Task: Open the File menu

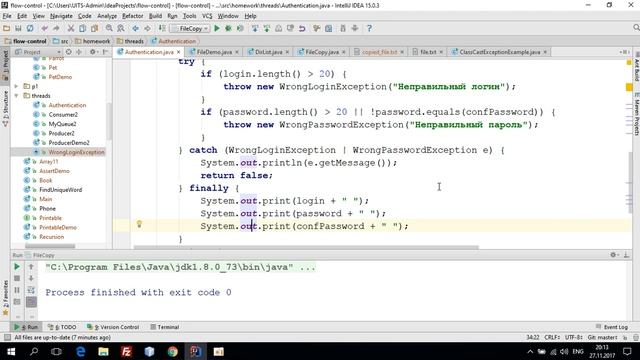Action: [x=7, y=16]
